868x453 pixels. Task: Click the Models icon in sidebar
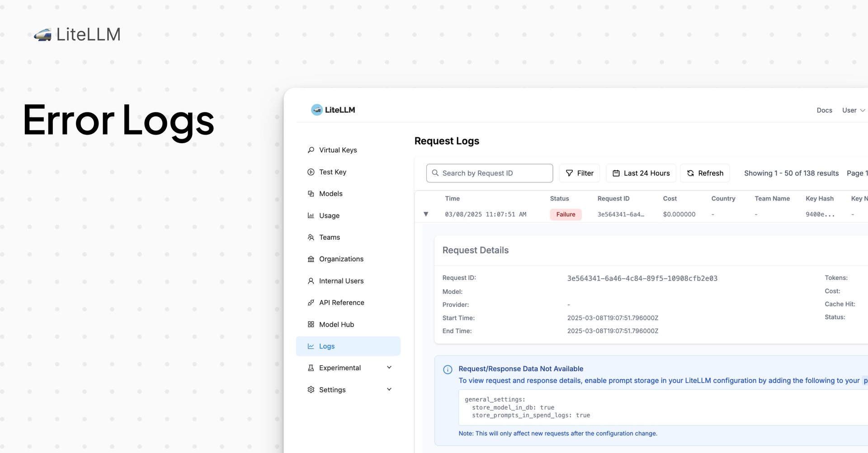click(x=311, y=194)
